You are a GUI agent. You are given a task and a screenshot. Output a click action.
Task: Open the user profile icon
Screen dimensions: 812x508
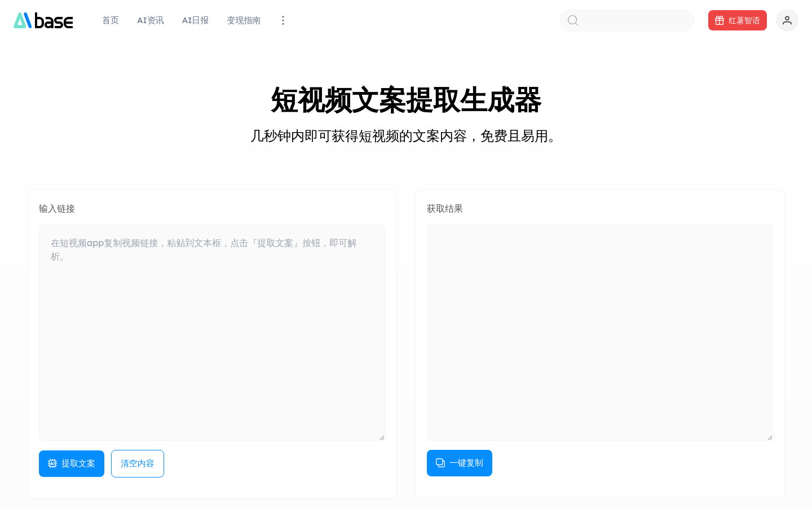click(x=787, y=20)
